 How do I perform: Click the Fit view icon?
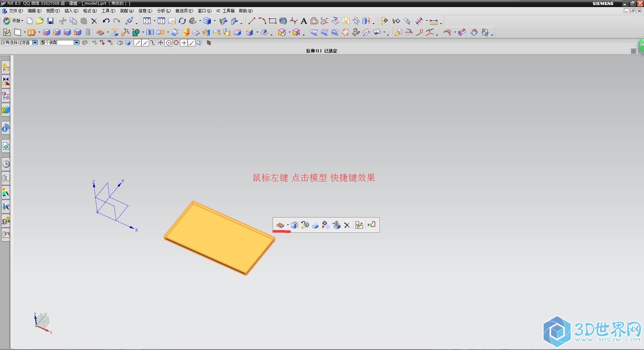tap(147, 21)
